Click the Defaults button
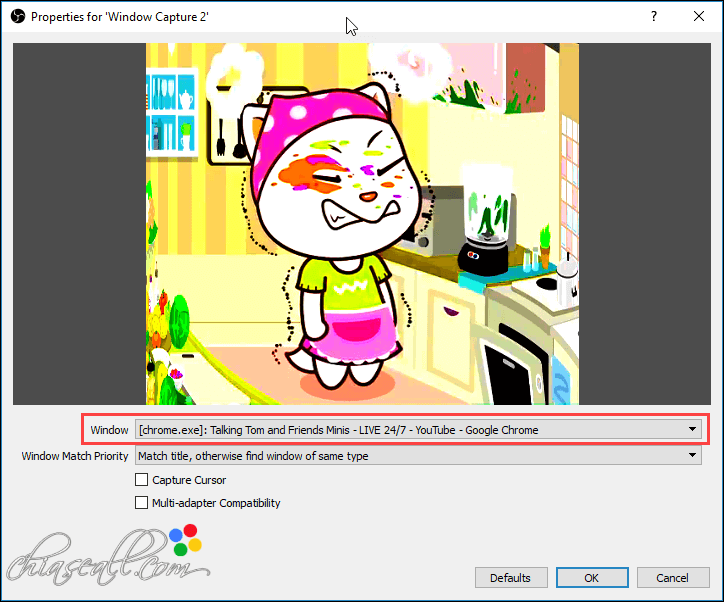The width and height of the screenshot is (724, 602). pyautogui.click(x=511, y=578)
